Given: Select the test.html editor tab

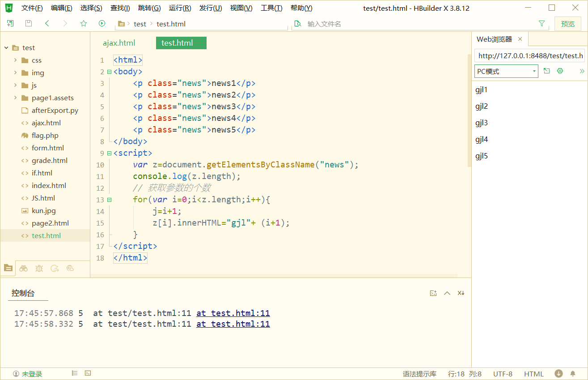Looking at the screenshot, I should click(x=181, y=43).
